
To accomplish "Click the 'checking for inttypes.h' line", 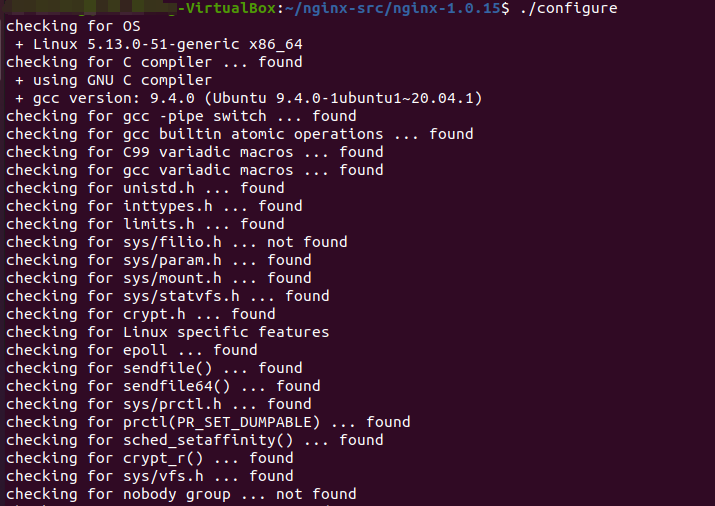I will [154, 206].
